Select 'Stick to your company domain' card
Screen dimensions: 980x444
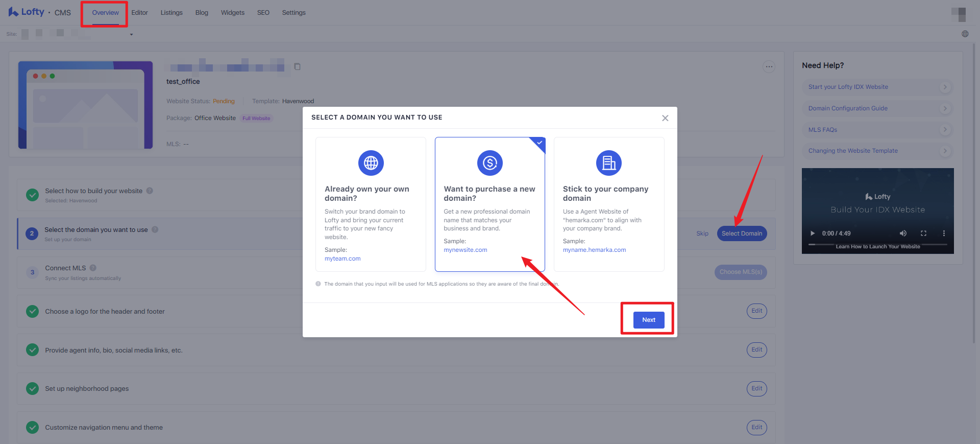(x=609, y=204)
